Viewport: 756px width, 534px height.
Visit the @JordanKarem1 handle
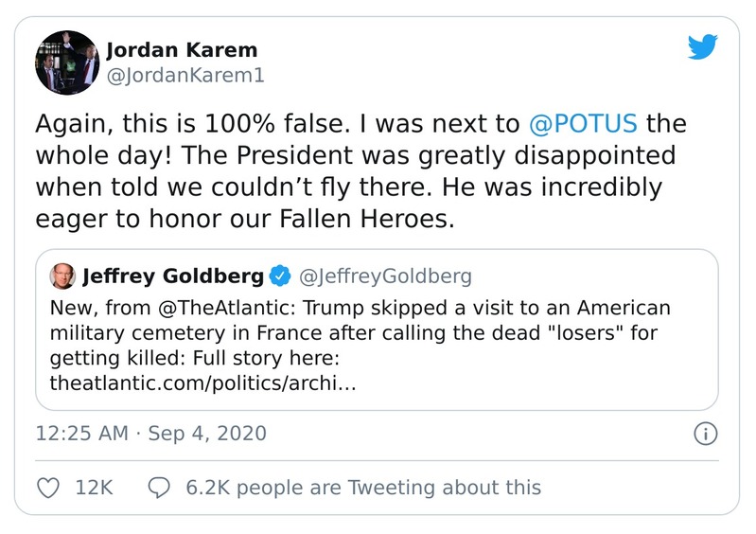(x=185, y=75)
